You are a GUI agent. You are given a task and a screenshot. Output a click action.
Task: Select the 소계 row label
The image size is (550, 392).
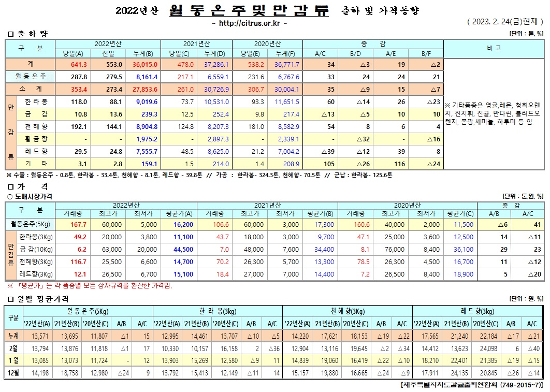point(30,89)
